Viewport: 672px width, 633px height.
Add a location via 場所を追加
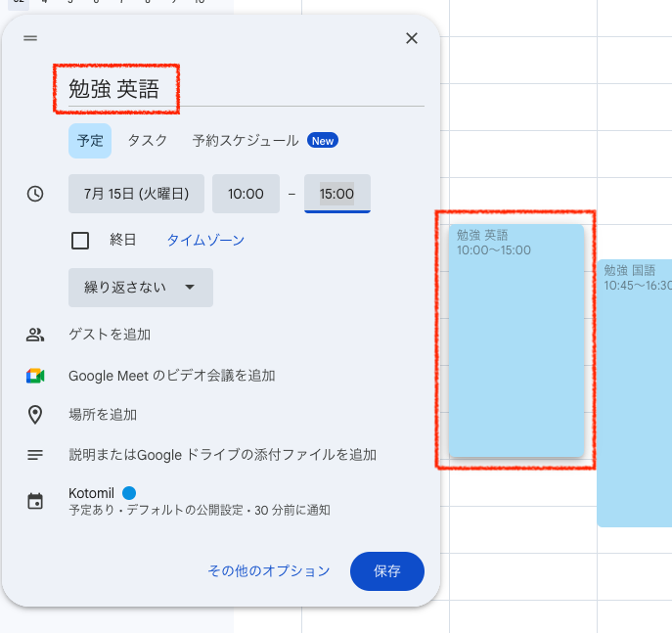[x=103, y=415]
